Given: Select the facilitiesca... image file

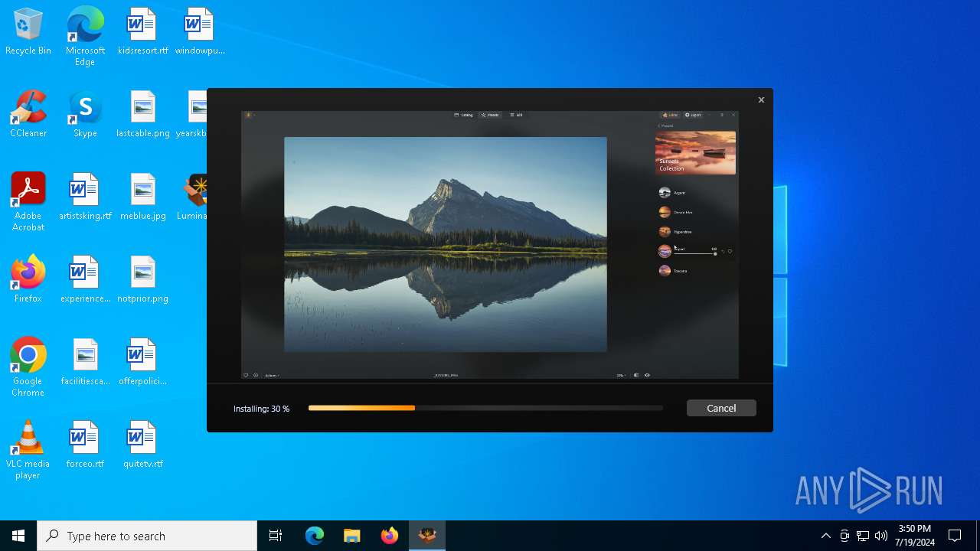Looking at the screenshot, I should [85, 363].
